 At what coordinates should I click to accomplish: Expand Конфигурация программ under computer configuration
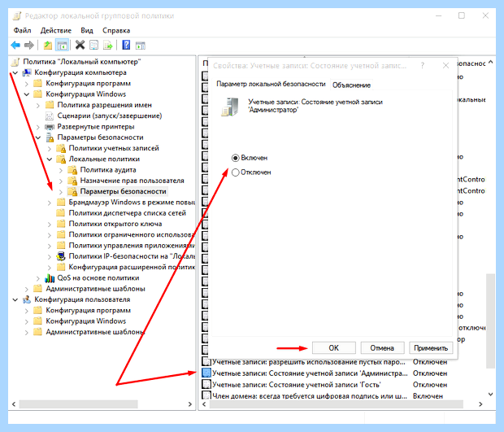click(x=27, y=84)
